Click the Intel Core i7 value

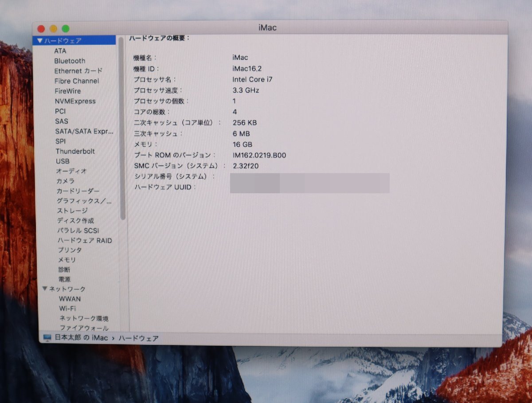coord(252,79)
